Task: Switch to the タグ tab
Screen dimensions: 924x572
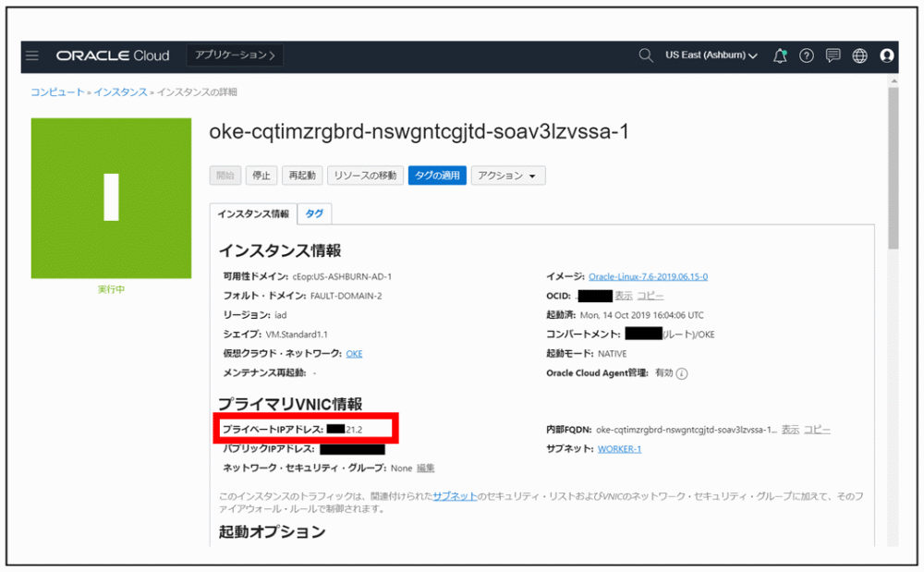Action: (x=314, y=213)
